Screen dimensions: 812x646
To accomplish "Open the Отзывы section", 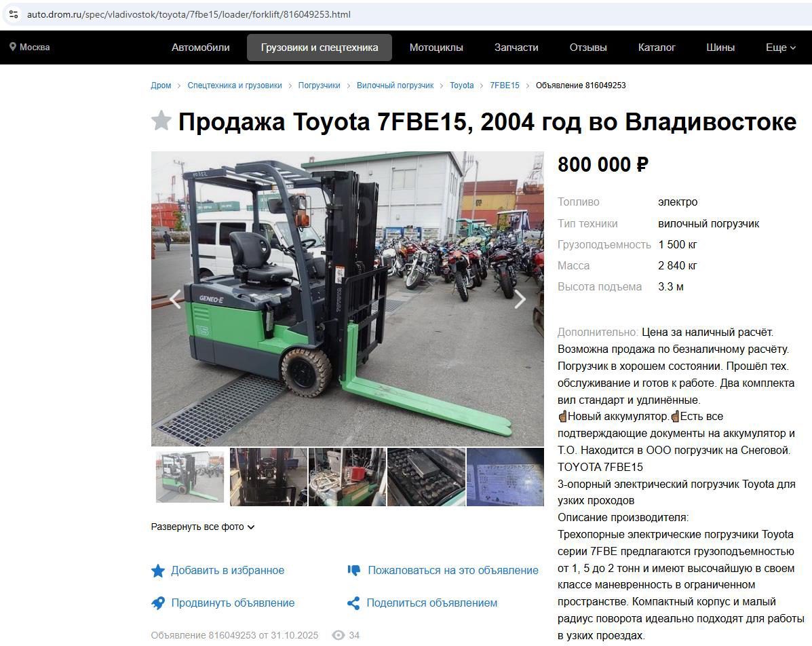I will pyautogui.click(x=588, y=47).
